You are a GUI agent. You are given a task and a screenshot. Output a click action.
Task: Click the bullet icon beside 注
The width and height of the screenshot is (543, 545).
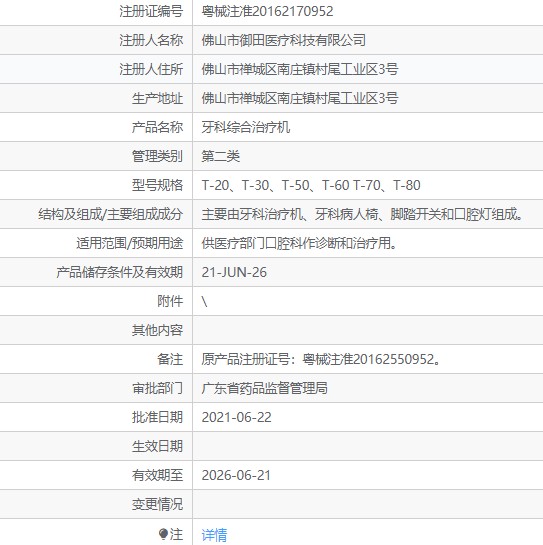163,534
